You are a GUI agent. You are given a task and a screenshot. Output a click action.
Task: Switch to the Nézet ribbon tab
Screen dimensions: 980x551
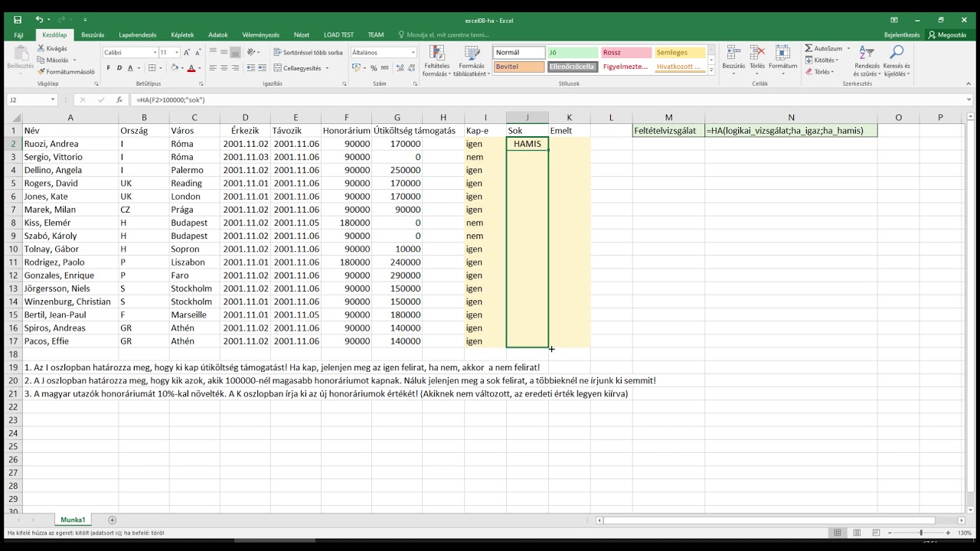(x=302, y=34)
